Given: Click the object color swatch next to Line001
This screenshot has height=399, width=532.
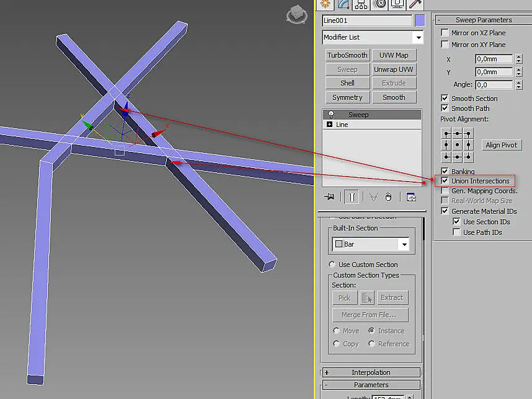Looking at the screenshot, I should [420, 20].
